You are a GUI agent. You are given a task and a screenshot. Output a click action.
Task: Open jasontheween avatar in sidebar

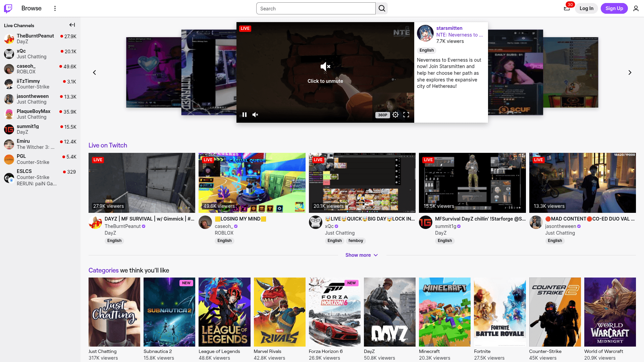(x=9, y=99)
